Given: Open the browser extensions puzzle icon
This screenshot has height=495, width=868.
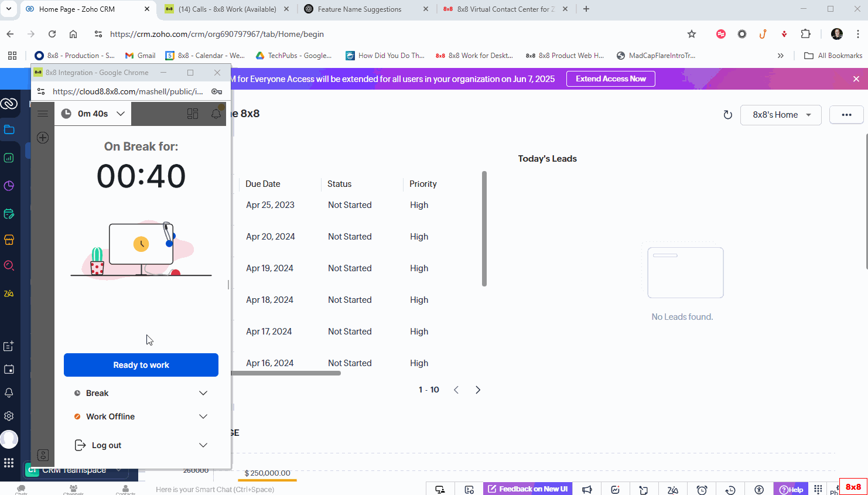Looking at the screenshot, I should click(x=806, y=34).
